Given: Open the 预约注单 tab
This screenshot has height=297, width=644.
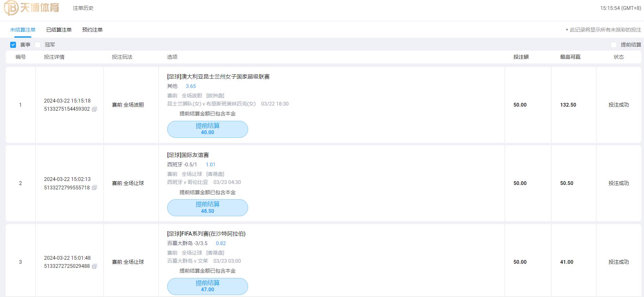Looking at the screenshot, I should pos(92,30).
